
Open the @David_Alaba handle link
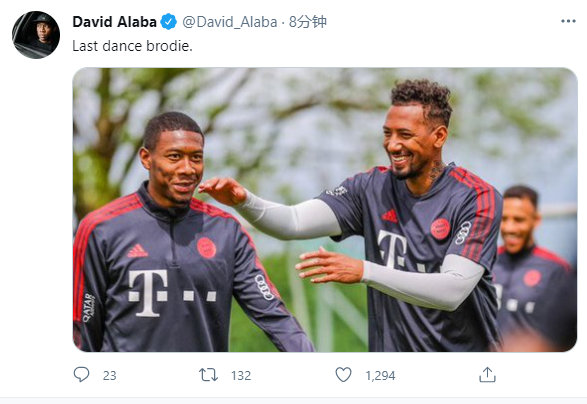tap(230, 22)
